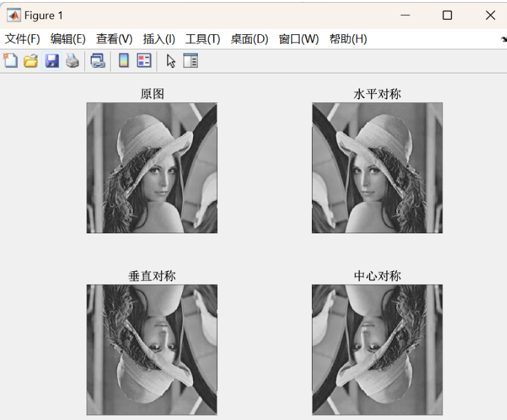Viewport: 507px width, 420px height.
Task: Maximize the Figure 1 window
Action: pos(447,15)
